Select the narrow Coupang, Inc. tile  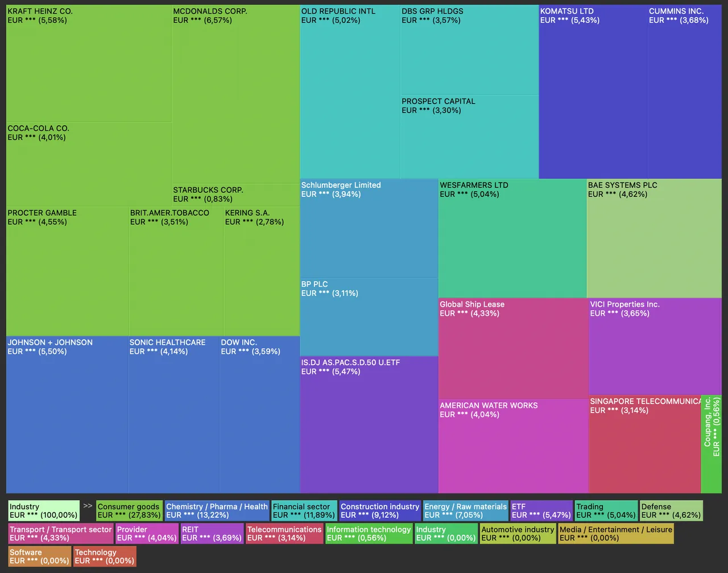coord(711,444)
